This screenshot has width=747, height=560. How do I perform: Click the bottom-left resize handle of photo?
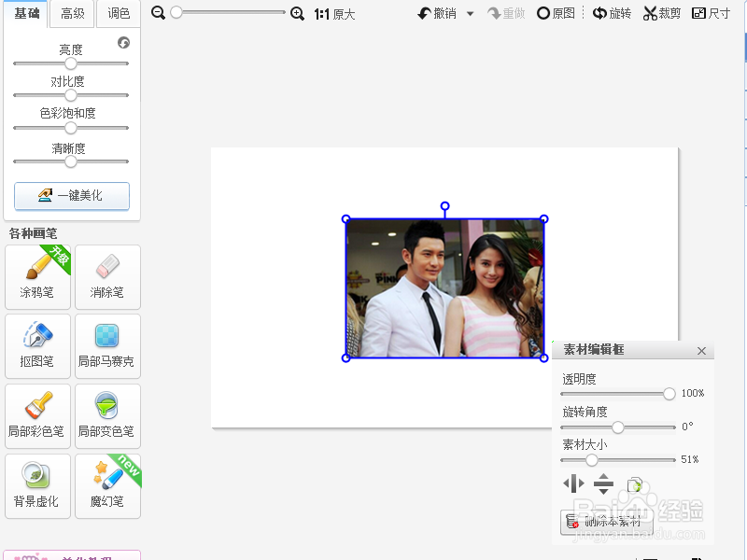click(346, 358)
